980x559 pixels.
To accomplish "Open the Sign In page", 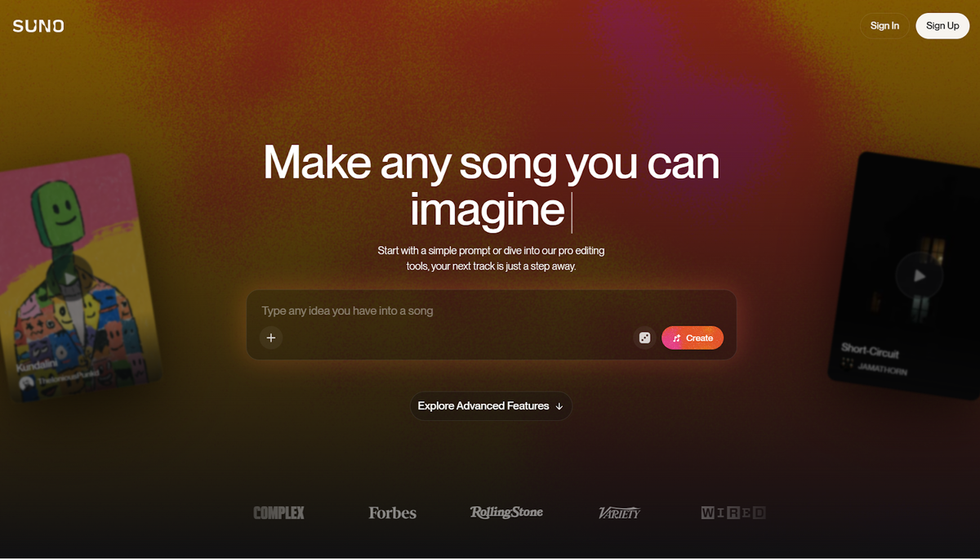I will click(884, 26).
